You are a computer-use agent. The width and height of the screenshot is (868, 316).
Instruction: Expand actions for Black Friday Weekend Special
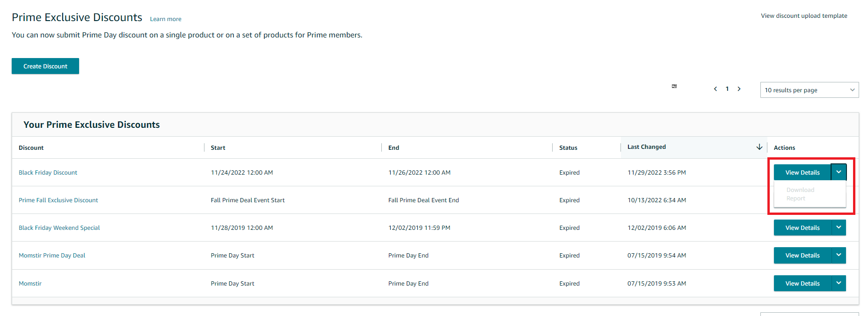coord(839,228)
